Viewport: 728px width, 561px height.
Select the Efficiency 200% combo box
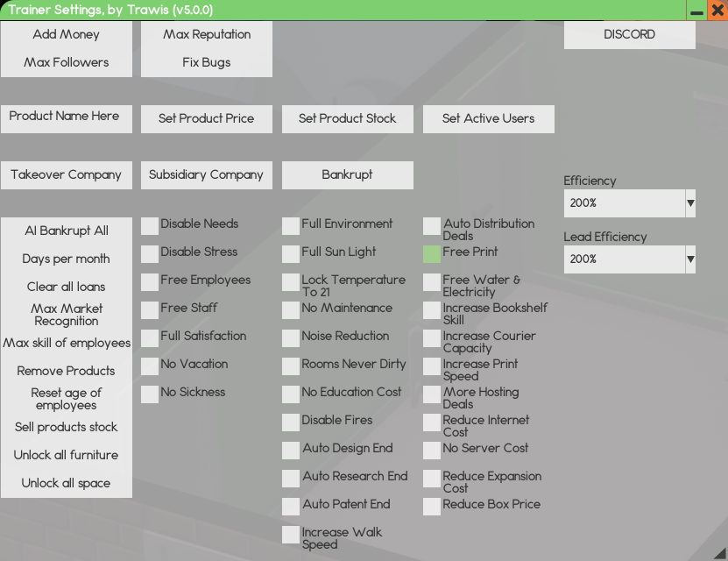pos(624,203)
